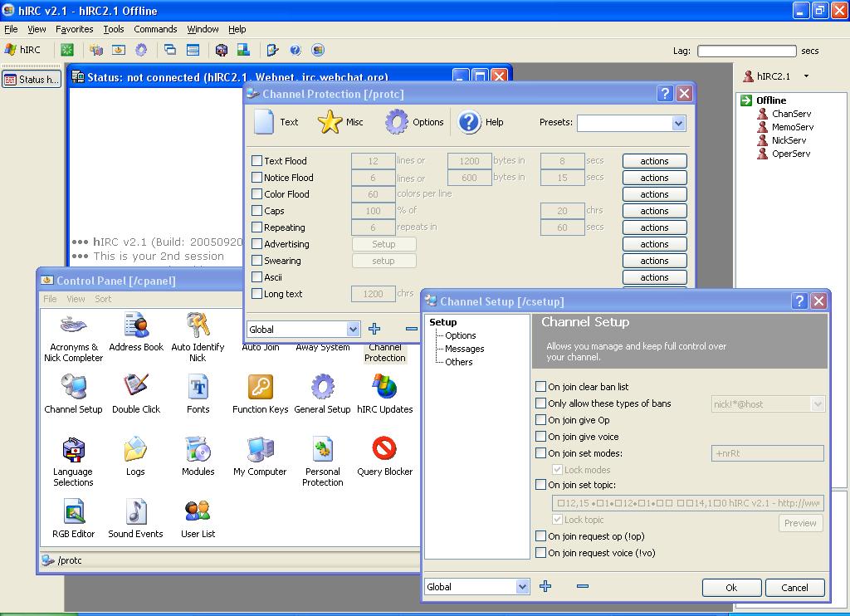Toggle the Caps protection checkbox
The width and height of the screenshot is (850, 616).
(257, 210)
